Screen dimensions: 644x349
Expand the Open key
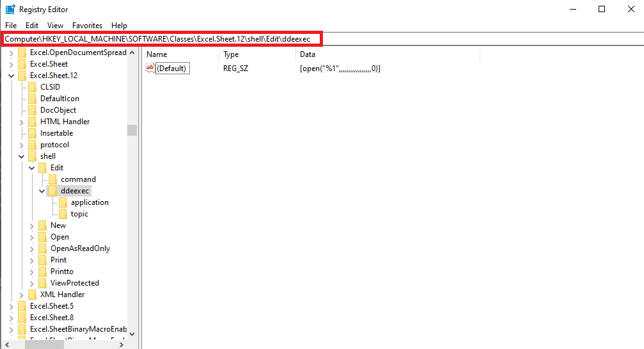click(x=31, y=237)
